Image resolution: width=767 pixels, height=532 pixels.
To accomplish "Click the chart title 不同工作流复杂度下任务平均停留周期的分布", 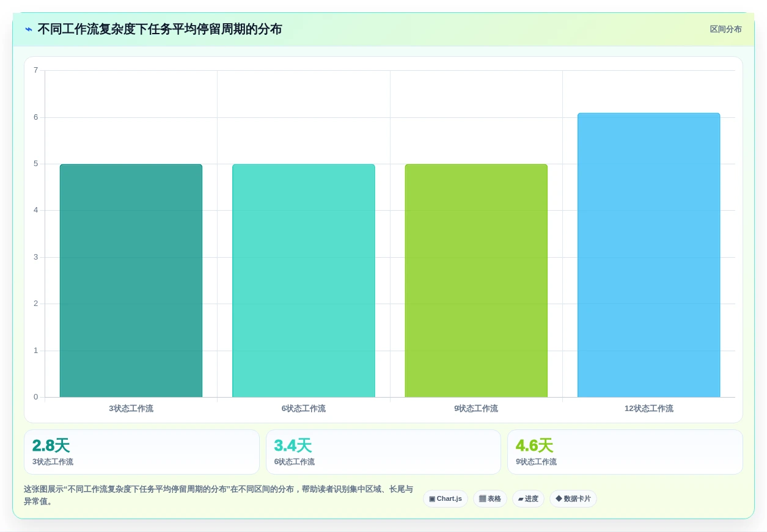I will pos(160,29).
